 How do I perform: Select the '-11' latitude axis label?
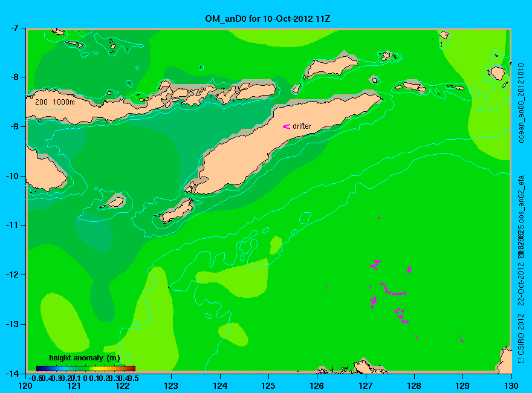pyautogui.click(x=12, y=225)
